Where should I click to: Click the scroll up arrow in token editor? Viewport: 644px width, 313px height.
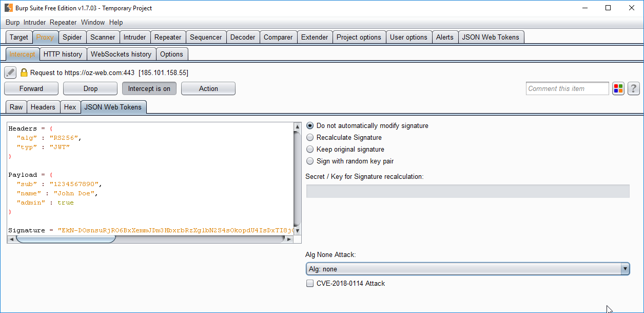(x=298, y=126)
